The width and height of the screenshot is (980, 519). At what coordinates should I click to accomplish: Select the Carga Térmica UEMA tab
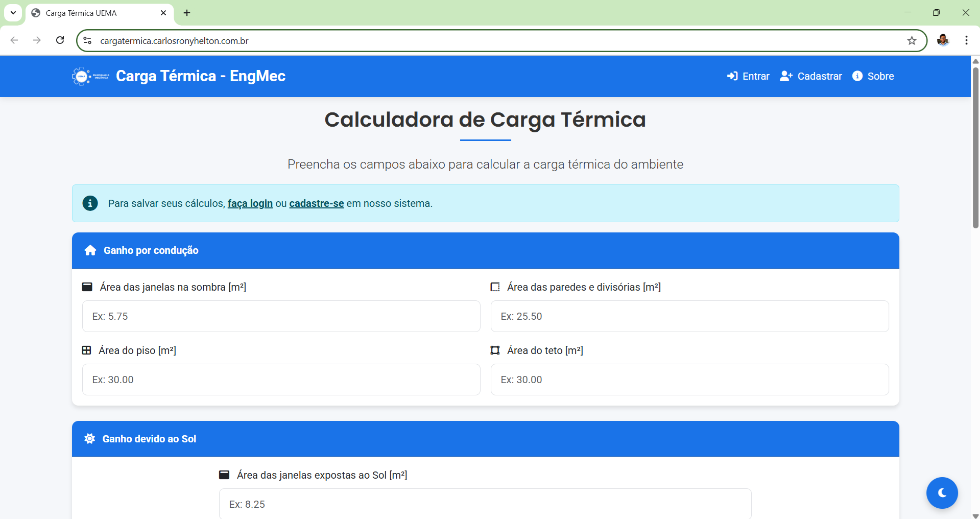point(100,13)
